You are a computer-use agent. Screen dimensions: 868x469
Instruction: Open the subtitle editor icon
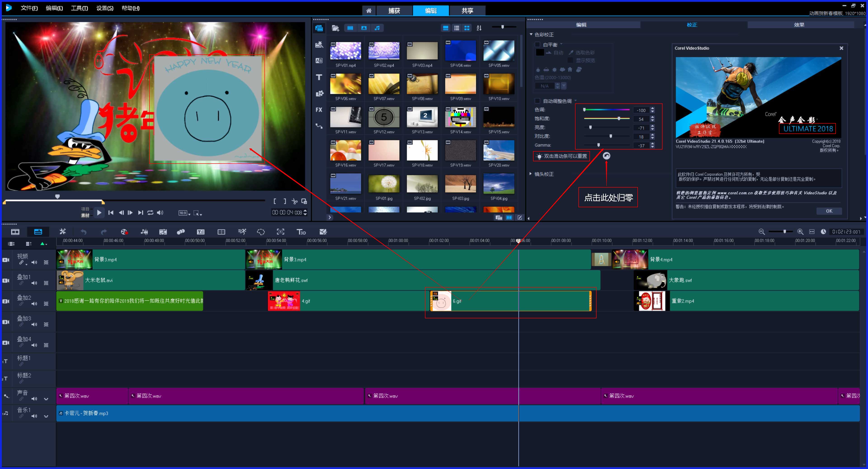pos(201,232)
